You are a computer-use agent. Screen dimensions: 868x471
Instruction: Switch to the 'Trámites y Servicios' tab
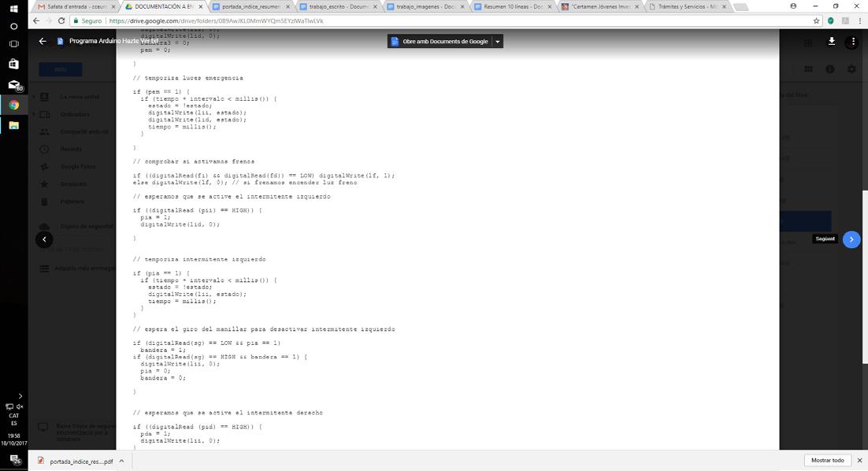coord(688,6)
